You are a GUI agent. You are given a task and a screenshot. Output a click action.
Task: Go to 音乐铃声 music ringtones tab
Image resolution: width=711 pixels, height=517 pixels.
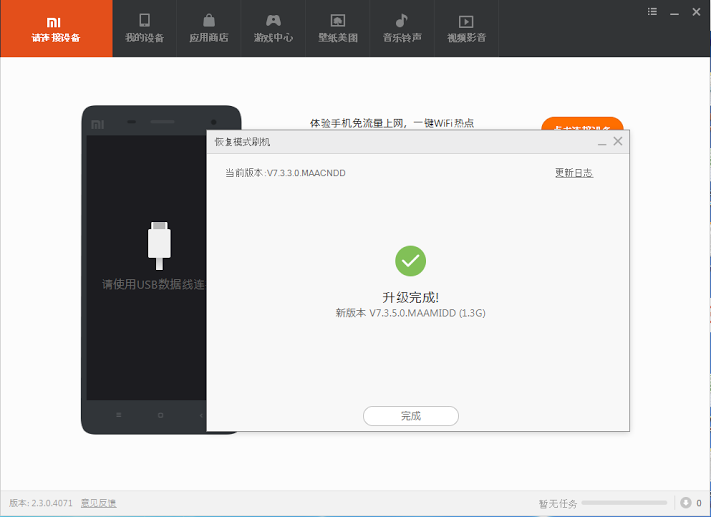pyautogui.click(x=402, y=29)
